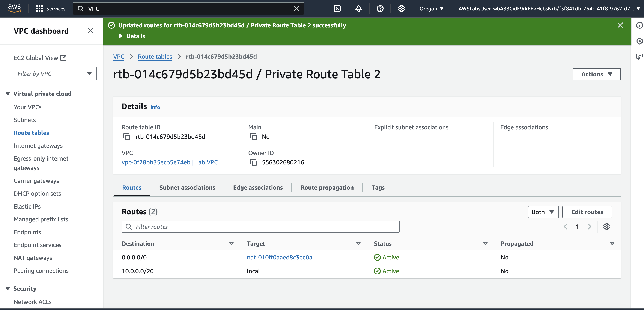Open the notifications bell icon
The image size is (644, 310).
(x=358, y=9)
